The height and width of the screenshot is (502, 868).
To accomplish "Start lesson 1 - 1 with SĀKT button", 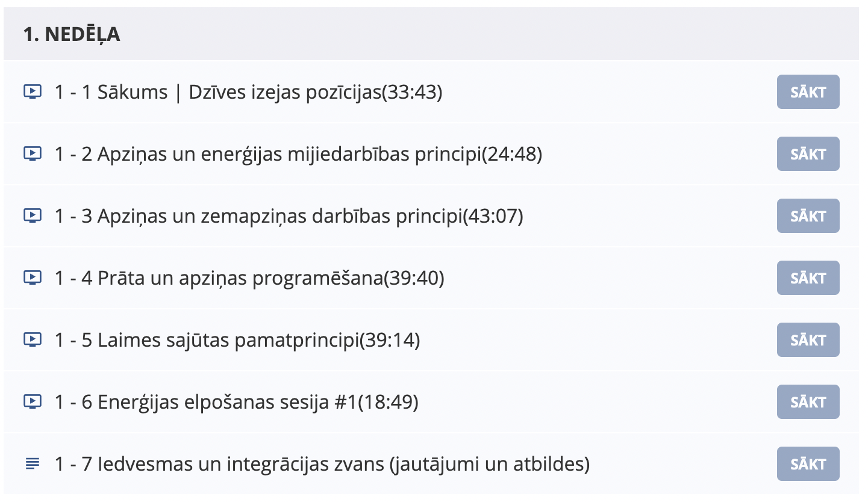I will [808, 92].
